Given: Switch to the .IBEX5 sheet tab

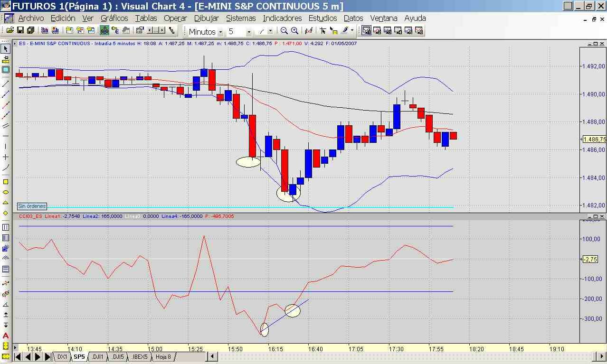Looking at the screenshot, I should point(139,356).
